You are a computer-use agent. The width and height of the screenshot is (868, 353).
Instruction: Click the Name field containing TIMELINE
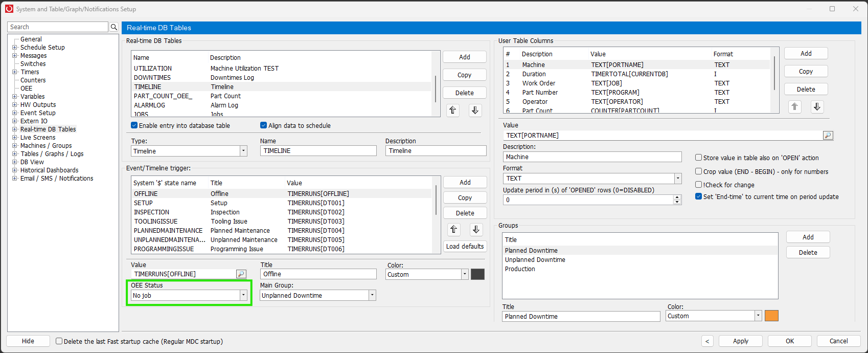[318, 151]
